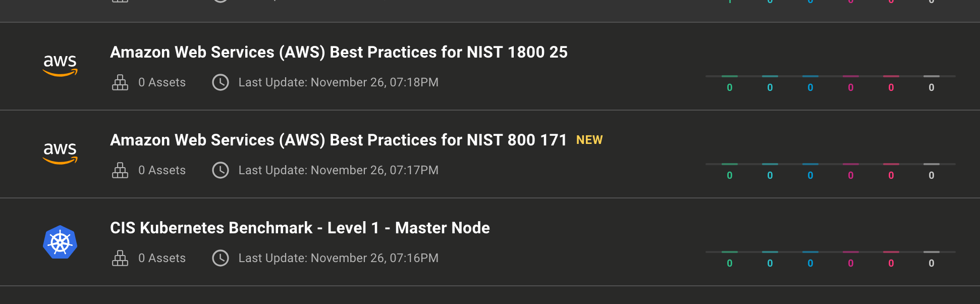980x304 pixels.
Task: Open CIS Kubernetes Benchmark Level 1 Master Node
Action: pos(300,228)
